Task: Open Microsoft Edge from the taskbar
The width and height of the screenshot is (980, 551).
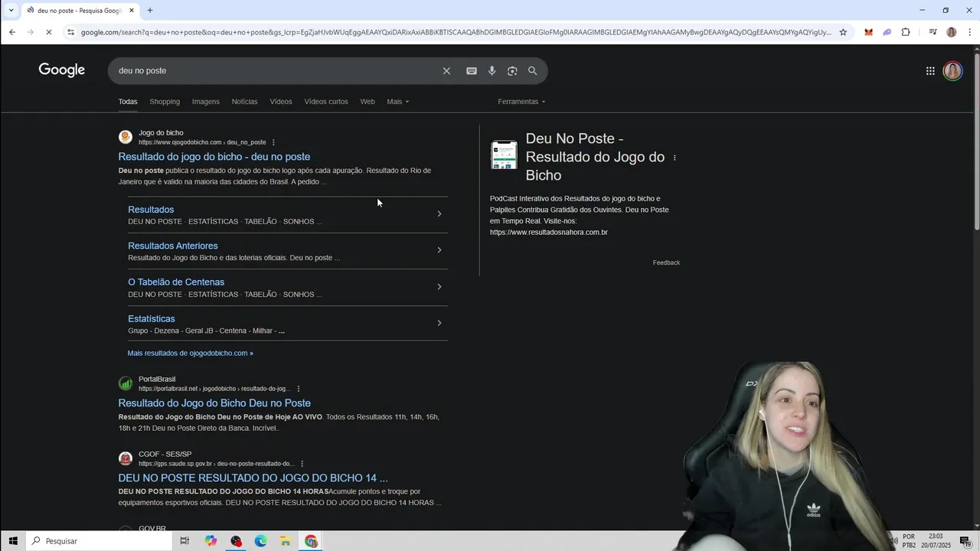Action: [x=260, y=541]
